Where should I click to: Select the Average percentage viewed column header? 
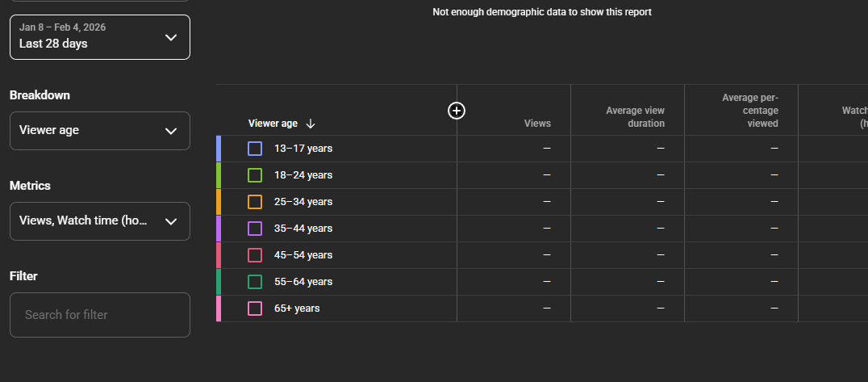click(x=749, y=111)
